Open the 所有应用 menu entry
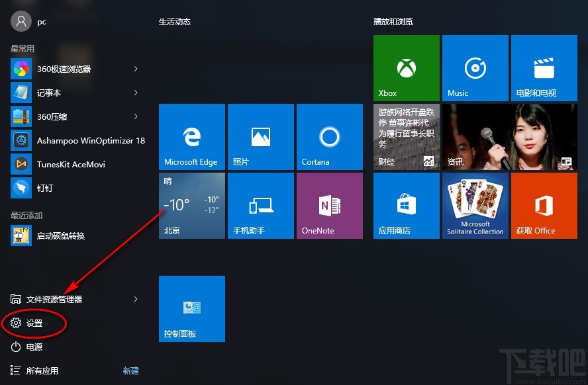 (41, 371)
